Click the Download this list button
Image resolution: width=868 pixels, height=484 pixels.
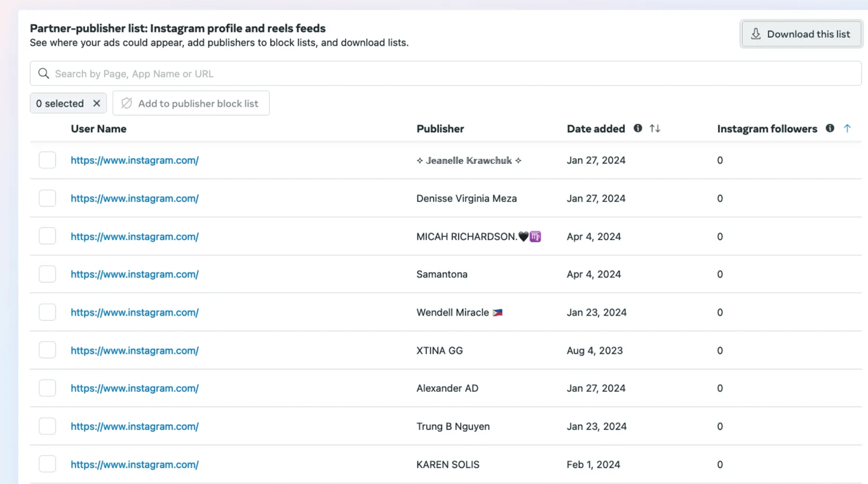click(801, 34)
